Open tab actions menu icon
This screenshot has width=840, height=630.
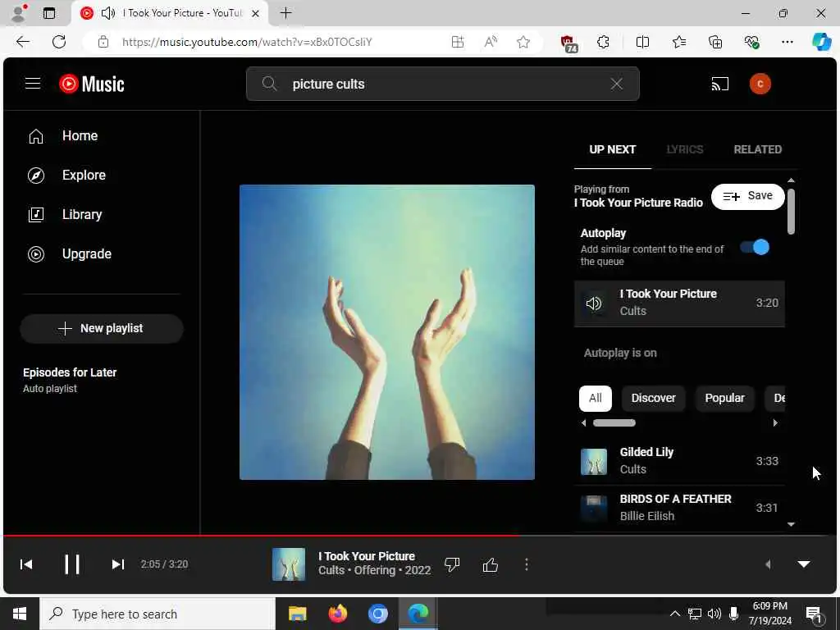pos(48,13)
